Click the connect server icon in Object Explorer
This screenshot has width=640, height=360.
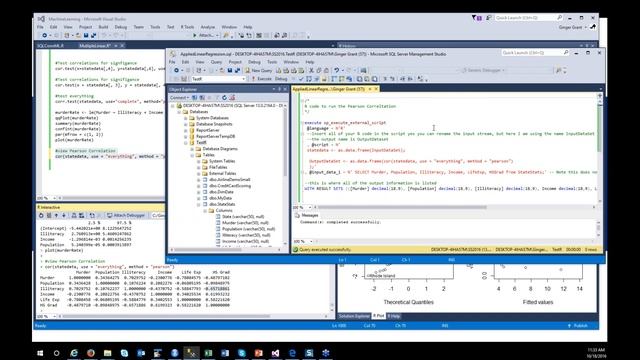(x=195, y=98)
